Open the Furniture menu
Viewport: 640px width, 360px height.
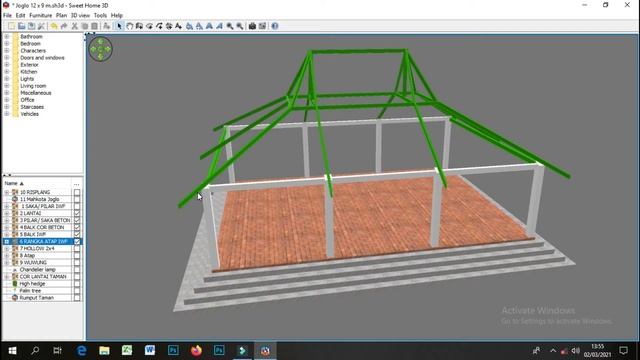[x=40, y=16]
